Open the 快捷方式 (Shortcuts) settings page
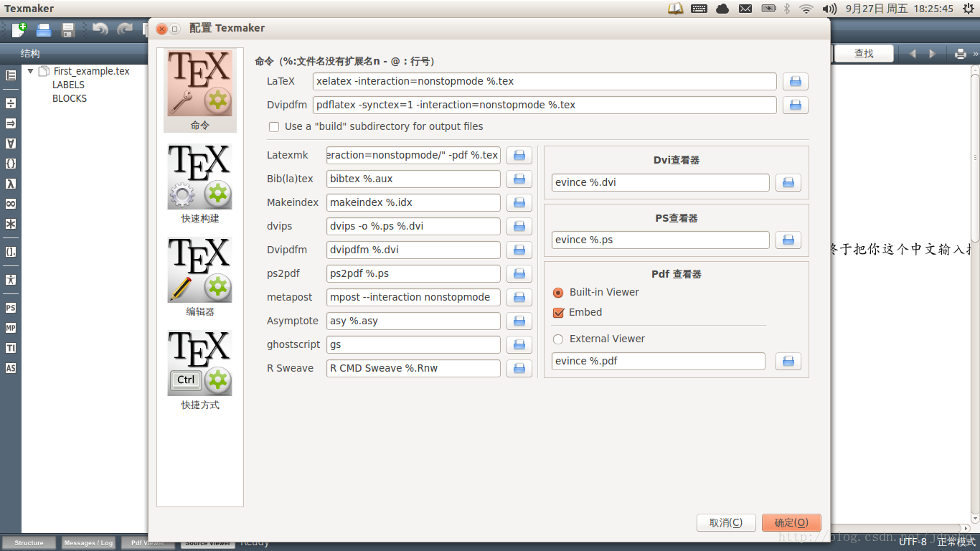980x551 pixels. (200, 371)
